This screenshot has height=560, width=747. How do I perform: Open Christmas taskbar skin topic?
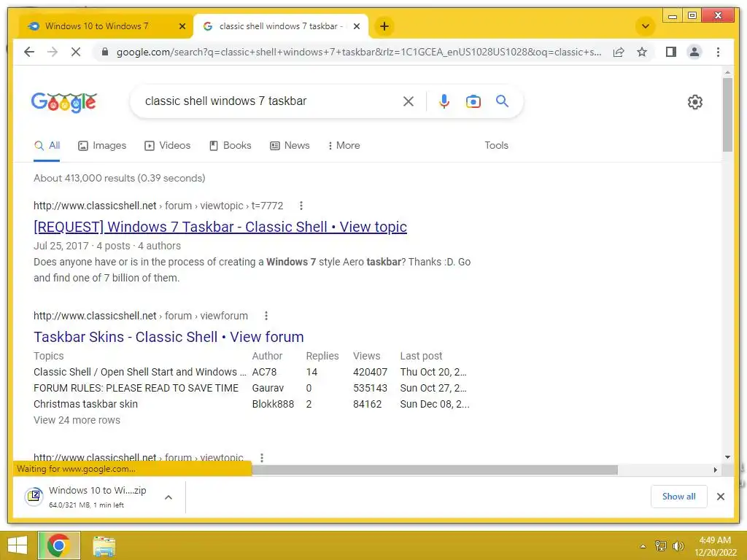[x=86, y=404]
